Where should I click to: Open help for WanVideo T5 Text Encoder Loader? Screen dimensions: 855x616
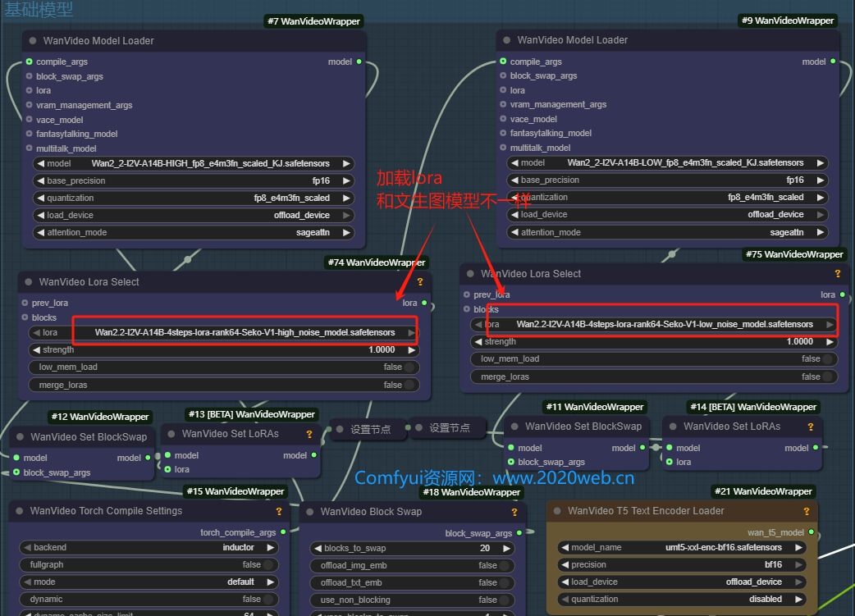point(807,511)
